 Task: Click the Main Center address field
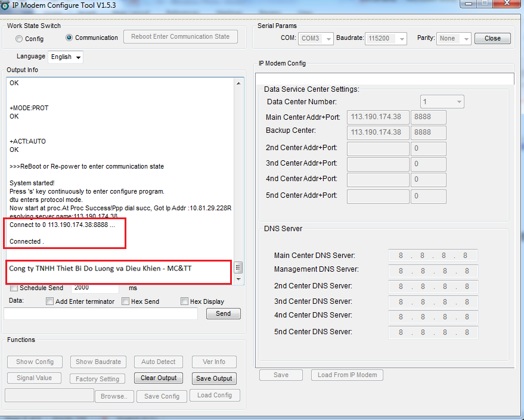[x=378, y=117]
